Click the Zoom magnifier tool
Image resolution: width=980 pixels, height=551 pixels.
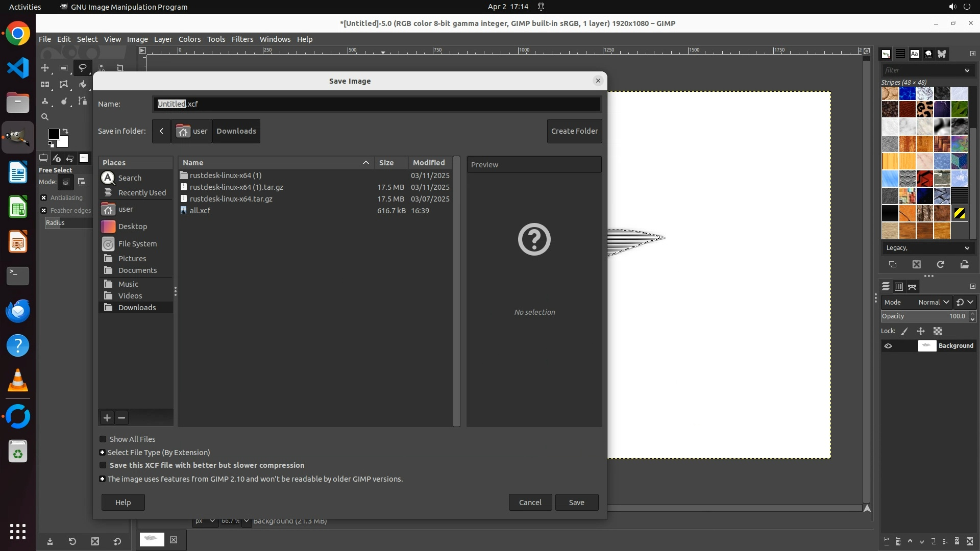(x=45, y=117)
